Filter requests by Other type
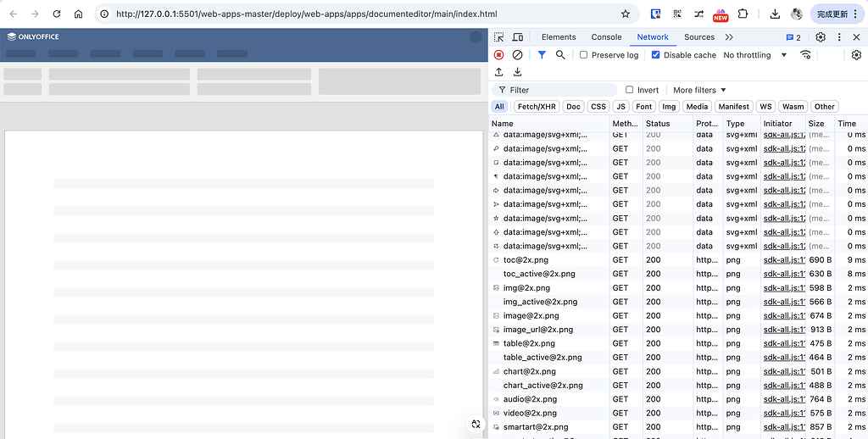The image size is (868, 439). click(825, 106)
